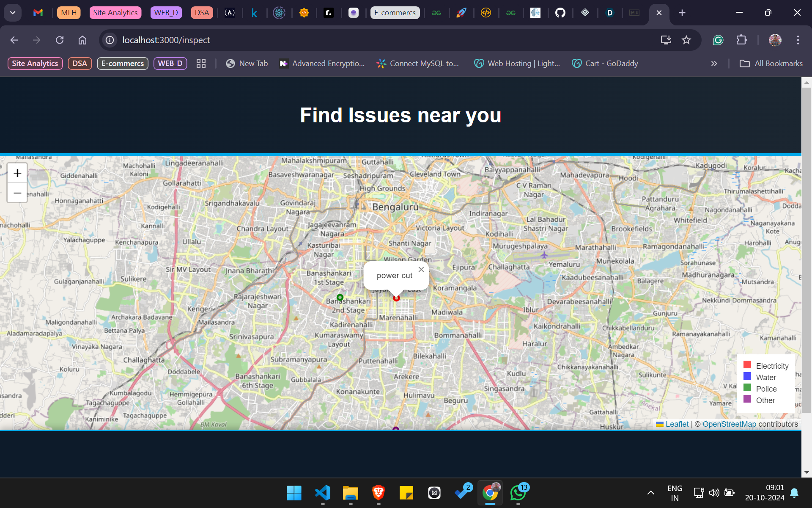Screen dimensions: 812x508
Task: Zoom in on the map
Action: (x=17, y=173)
